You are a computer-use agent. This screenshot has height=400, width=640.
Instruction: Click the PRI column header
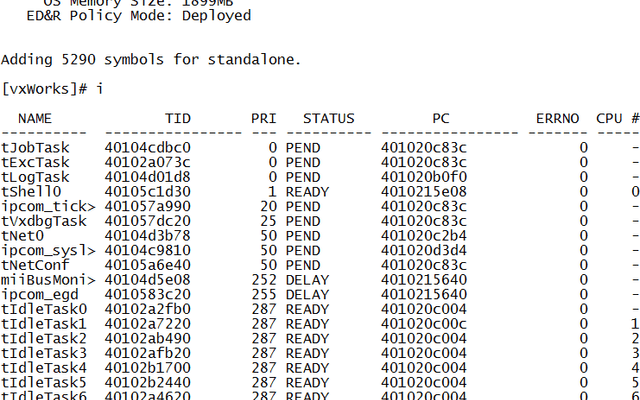[x=264, y=118]
